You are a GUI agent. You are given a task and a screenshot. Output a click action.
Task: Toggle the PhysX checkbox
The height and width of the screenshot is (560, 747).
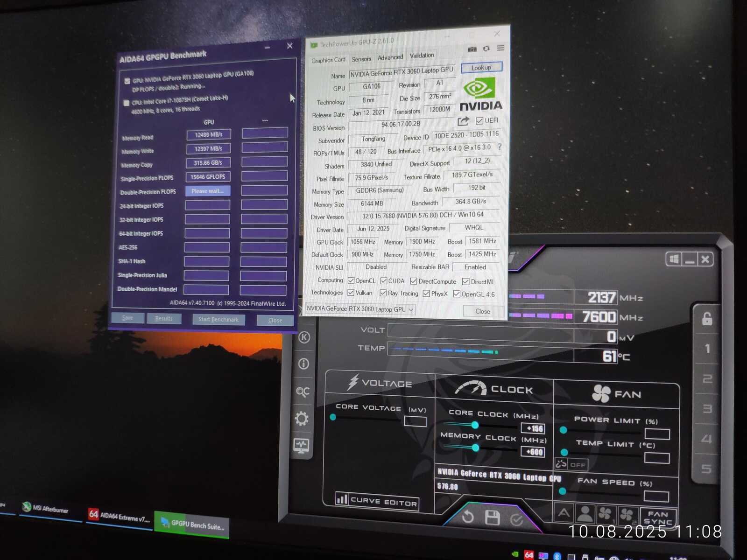coord(426,294)
